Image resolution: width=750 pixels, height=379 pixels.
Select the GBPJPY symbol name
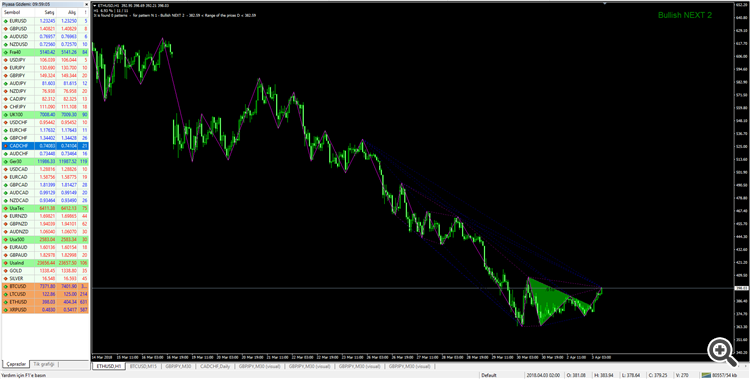[17, 76]
